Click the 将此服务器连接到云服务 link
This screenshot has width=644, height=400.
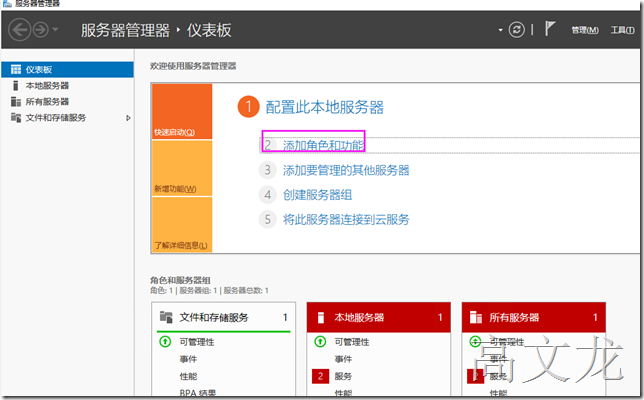pos(346,219)
